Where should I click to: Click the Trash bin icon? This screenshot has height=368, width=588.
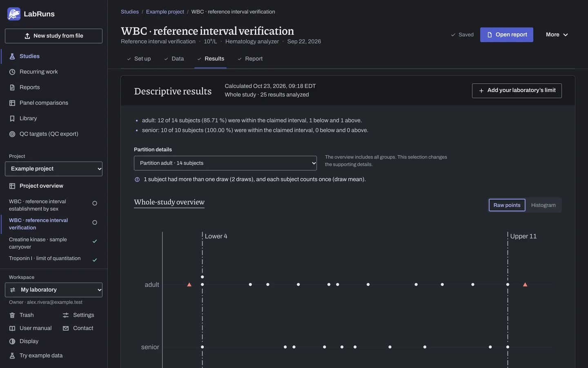pyautogui.click(x=12, y=315)
